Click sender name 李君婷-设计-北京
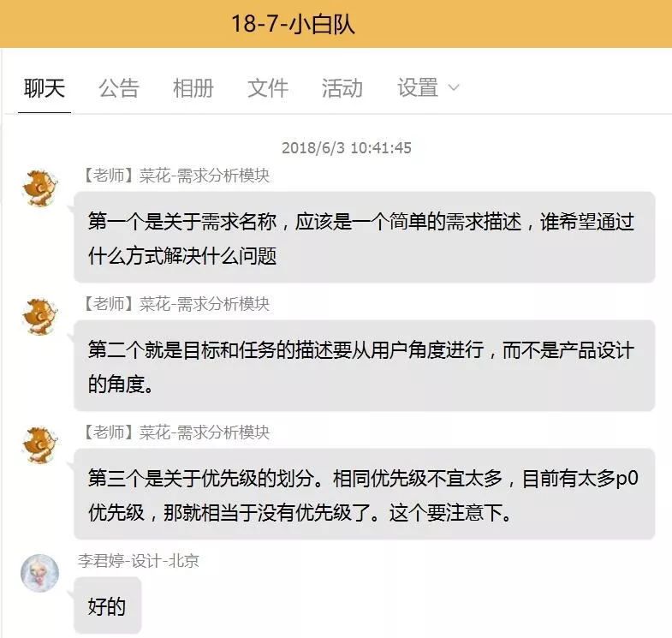 point(138,561)
